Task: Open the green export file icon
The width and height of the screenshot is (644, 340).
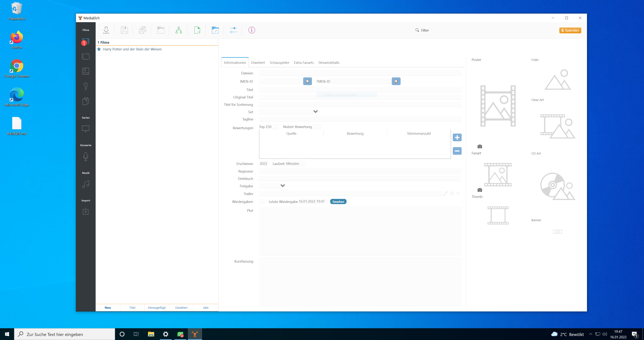Action: pyautogui.click(x=197, y=30)
